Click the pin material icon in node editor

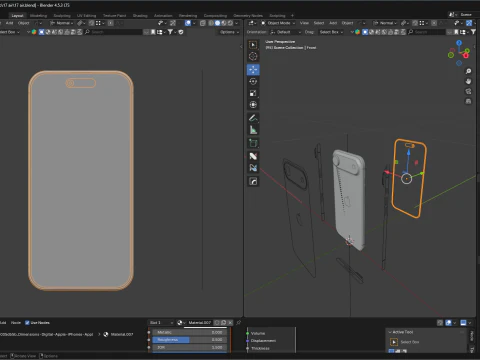pos(238,323)
